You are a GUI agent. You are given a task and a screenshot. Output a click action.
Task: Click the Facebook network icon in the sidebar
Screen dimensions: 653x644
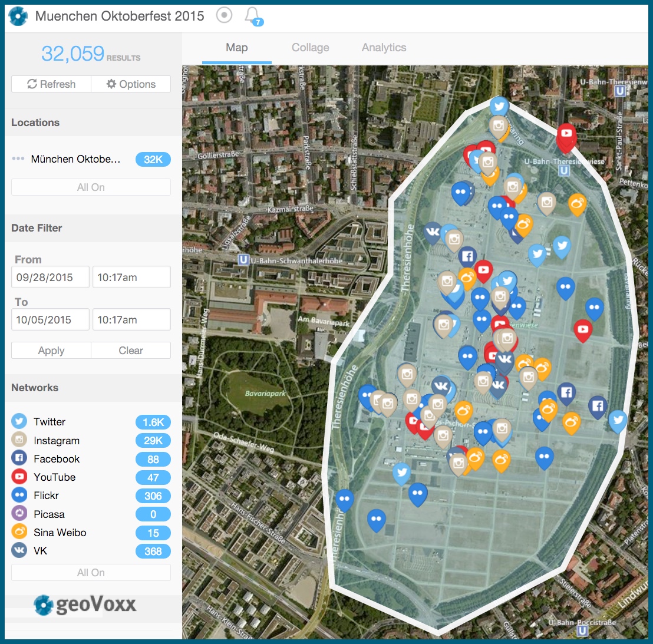pyautogui.click(x=19, y=458)
